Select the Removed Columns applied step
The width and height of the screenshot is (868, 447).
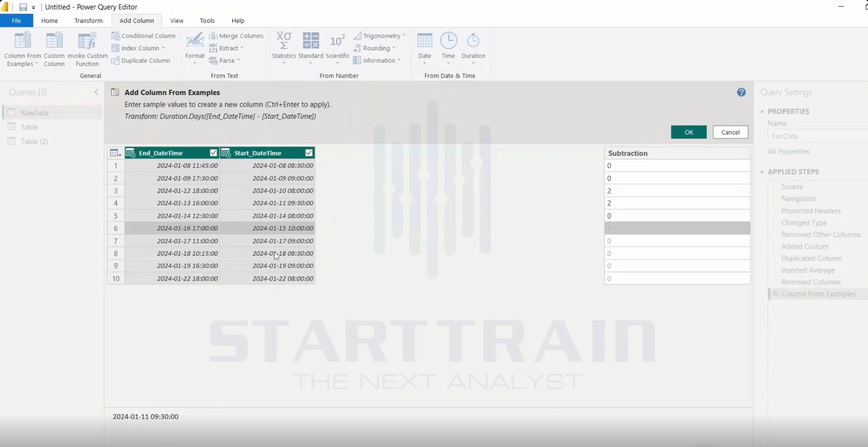pyautogui.click(x=811, y=282)
